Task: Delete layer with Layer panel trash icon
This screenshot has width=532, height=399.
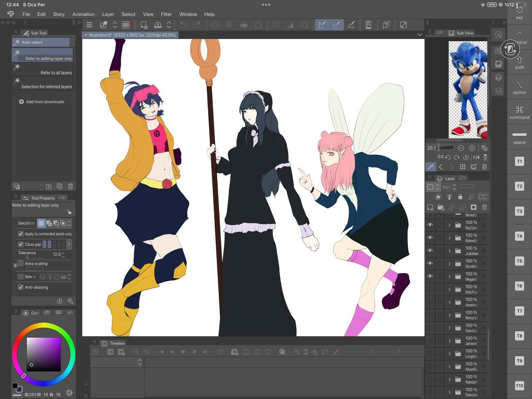Action: (485, 207)
